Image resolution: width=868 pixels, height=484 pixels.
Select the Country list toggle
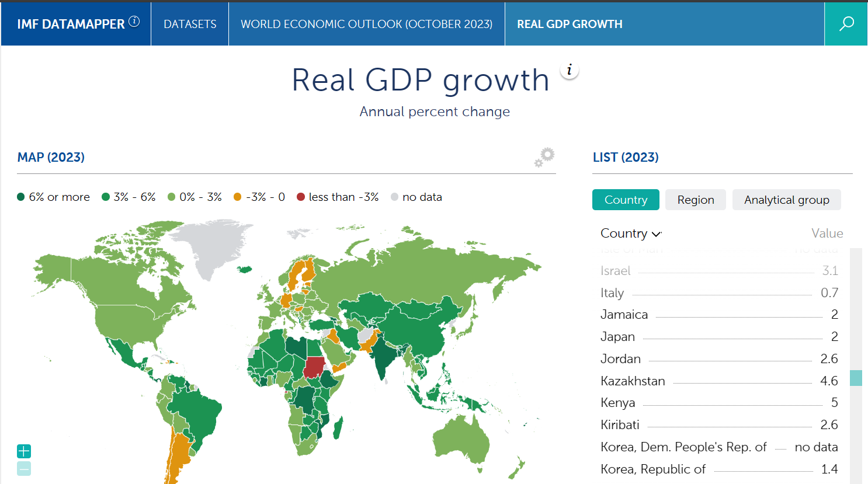click(626, 200)
